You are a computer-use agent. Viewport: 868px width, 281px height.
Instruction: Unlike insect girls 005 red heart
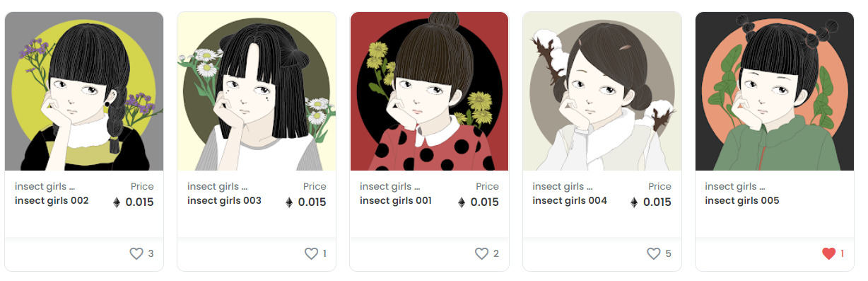(x=829, y=253)
